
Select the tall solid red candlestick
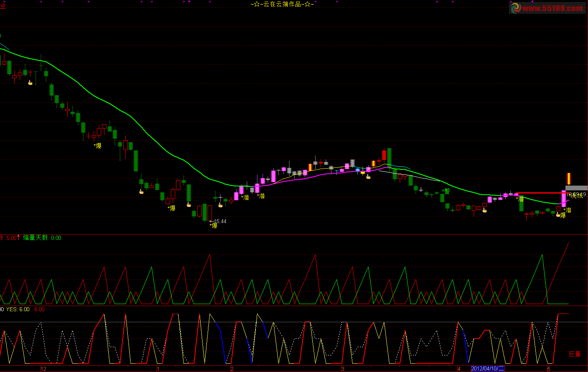(x=384, y=155)
